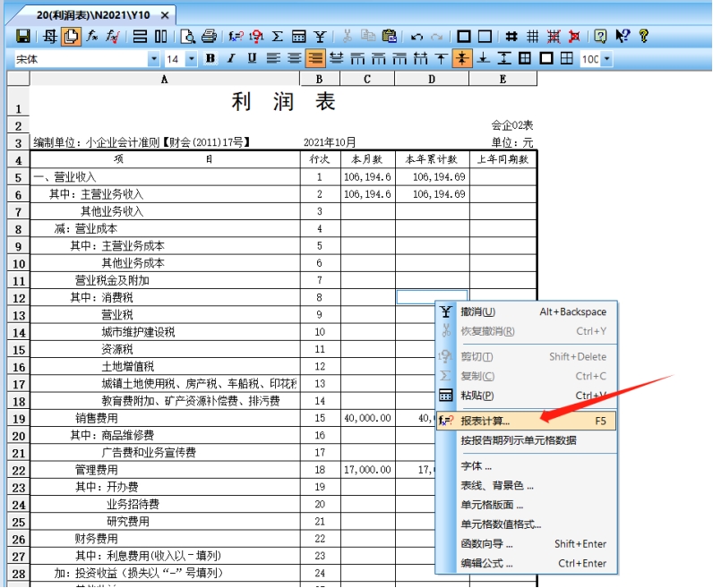Click the Sigma sum icon
The image size is (713, 588).
[x=278, y=37]
